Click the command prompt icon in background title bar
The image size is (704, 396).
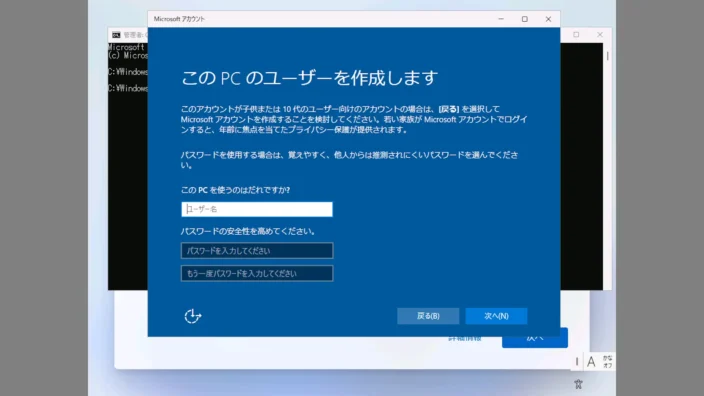coord(116,35)
